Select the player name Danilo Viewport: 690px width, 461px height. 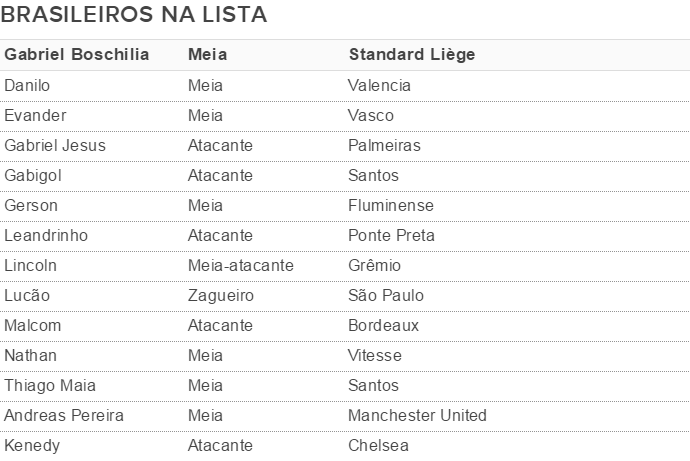click(x=27, y=85)
